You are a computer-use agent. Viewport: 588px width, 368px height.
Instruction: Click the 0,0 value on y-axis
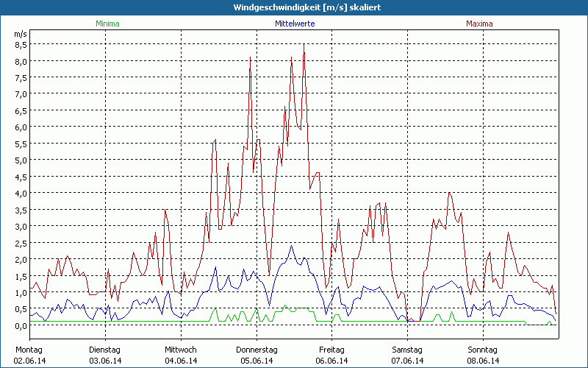point(21,325)
